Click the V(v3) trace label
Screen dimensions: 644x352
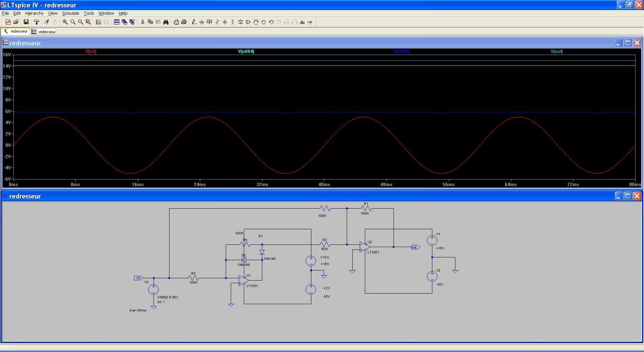coord(91,51)
